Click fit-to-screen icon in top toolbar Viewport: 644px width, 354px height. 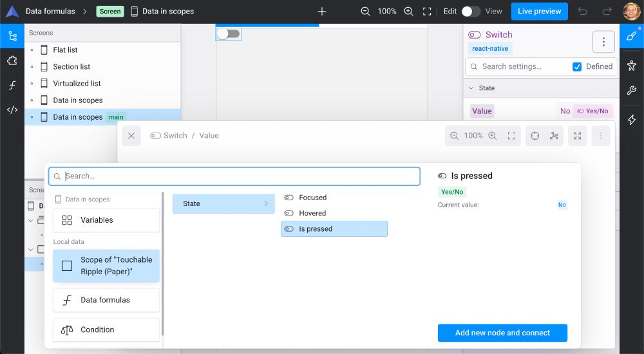[427, 12]
